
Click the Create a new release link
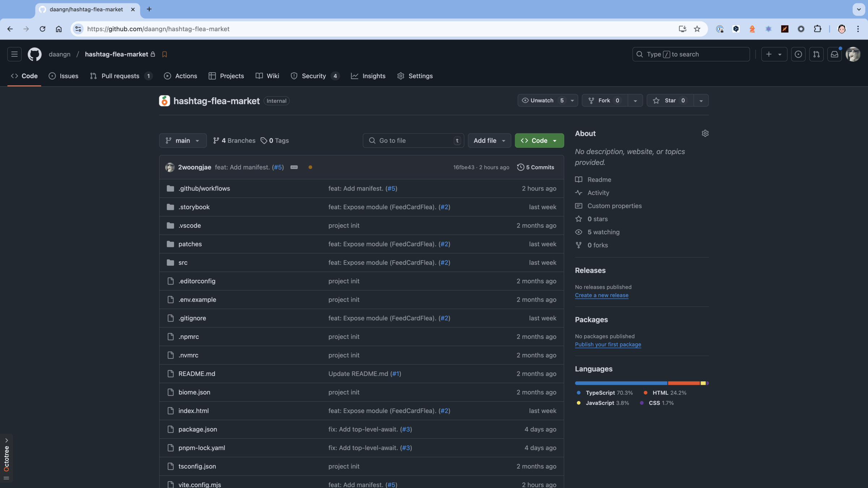[601, 295]
